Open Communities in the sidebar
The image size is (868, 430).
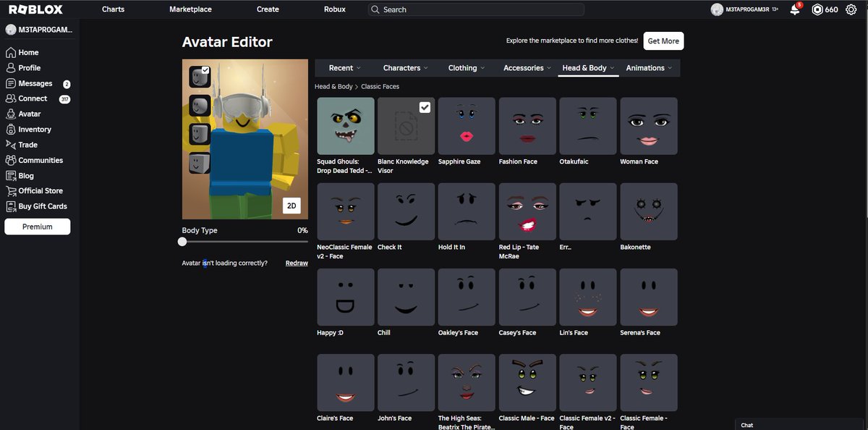tap(35, 160)
